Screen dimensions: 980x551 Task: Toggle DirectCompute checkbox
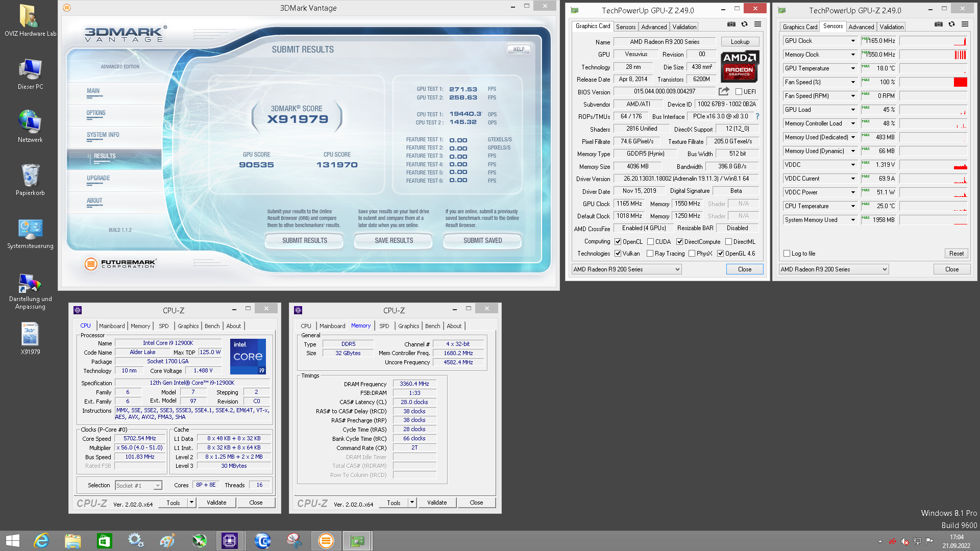point(680,242)
